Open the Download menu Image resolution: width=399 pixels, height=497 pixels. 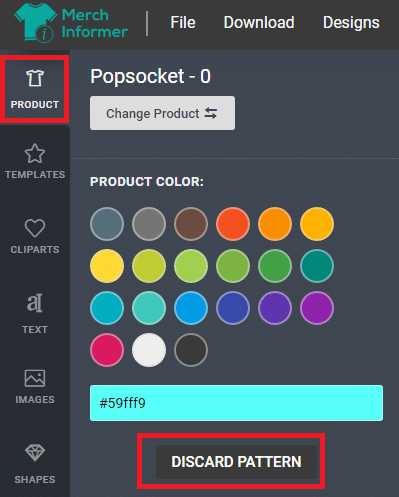click(259, 23)
